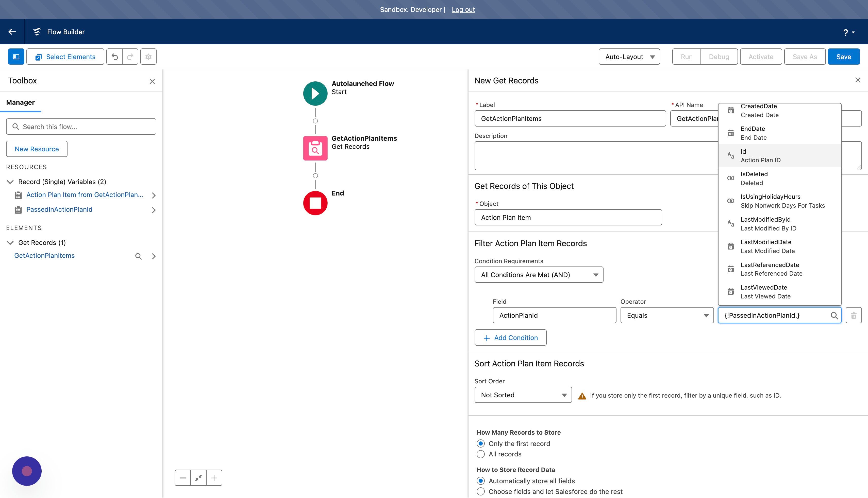The width and height of the screenshot is (868, 498).
Task: Click the undo arrow icon
Action: [x=115, y=57]
